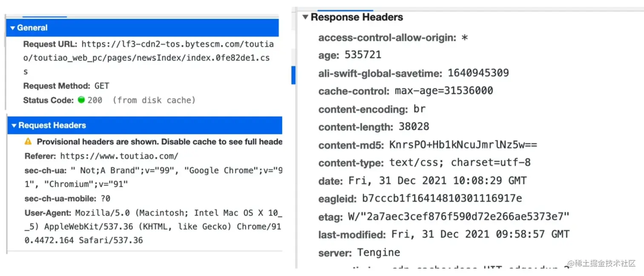Click the age header value 535721
Viewport: 644px width, 276px height.
coord(362,55)
